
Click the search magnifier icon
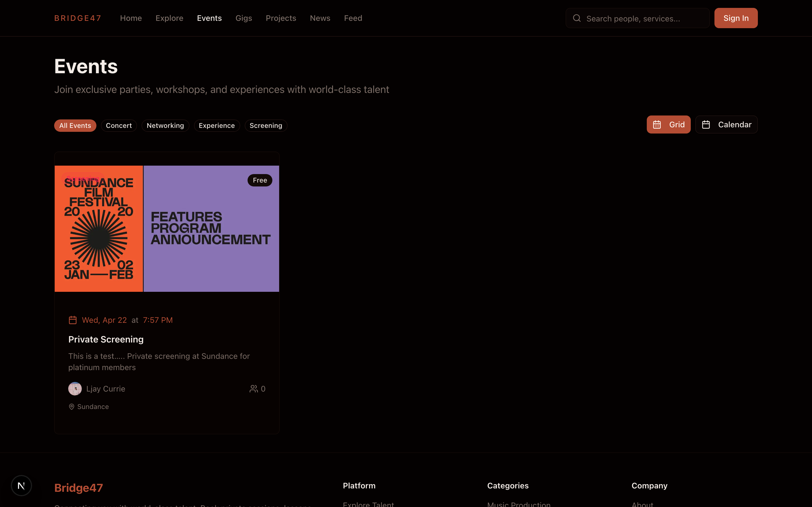click(x=577, y=18)
